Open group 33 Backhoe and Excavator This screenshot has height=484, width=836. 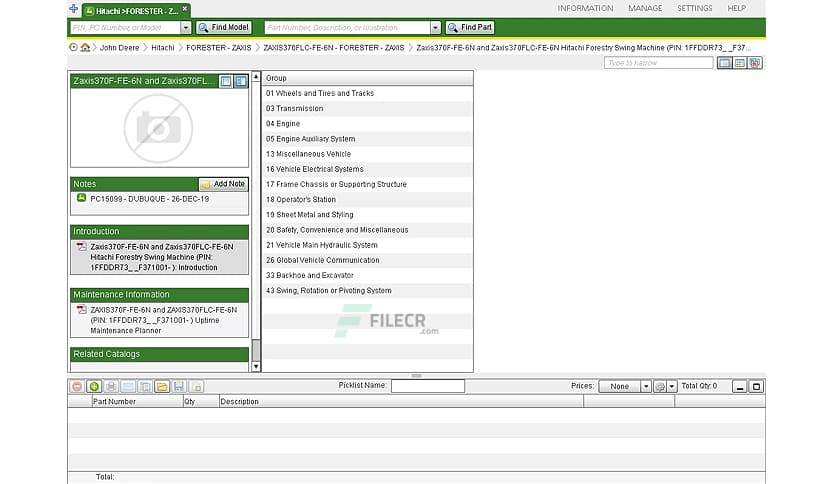(x=367, y=276)
